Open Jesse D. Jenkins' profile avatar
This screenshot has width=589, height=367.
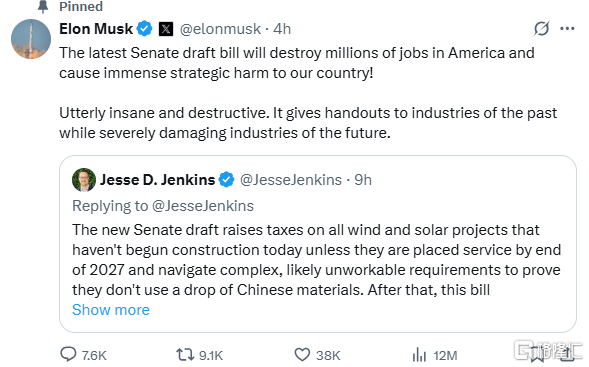pyautogui.click(x=84, y=180)
